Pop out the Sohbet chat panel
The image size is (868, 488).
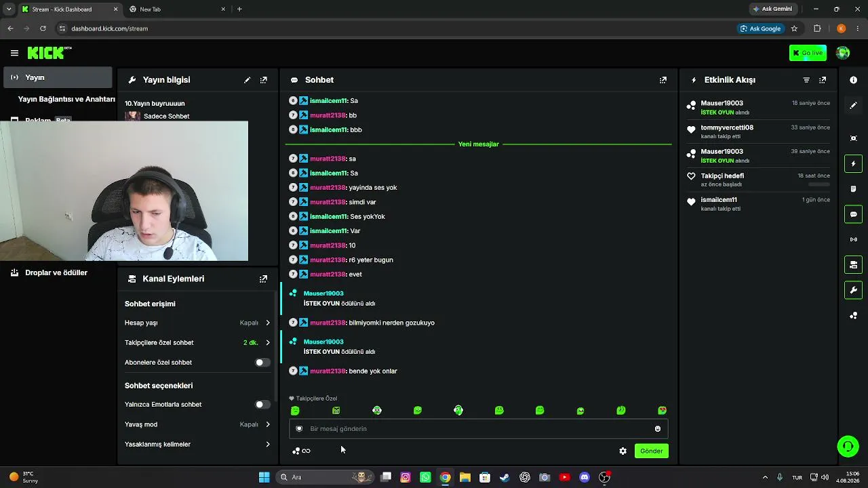pyautogui.click(x=663, y=80)
